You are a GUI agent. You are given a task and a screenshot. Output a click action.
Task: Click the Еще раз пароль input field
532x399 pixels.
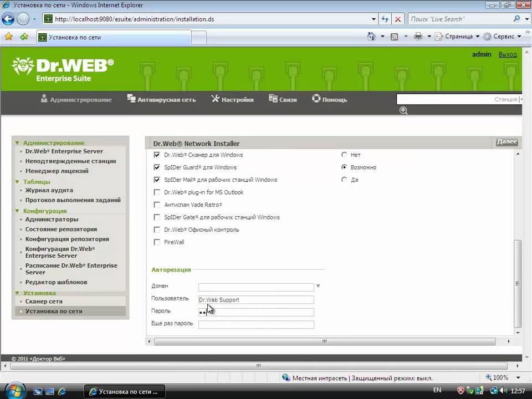coord(256,325)
